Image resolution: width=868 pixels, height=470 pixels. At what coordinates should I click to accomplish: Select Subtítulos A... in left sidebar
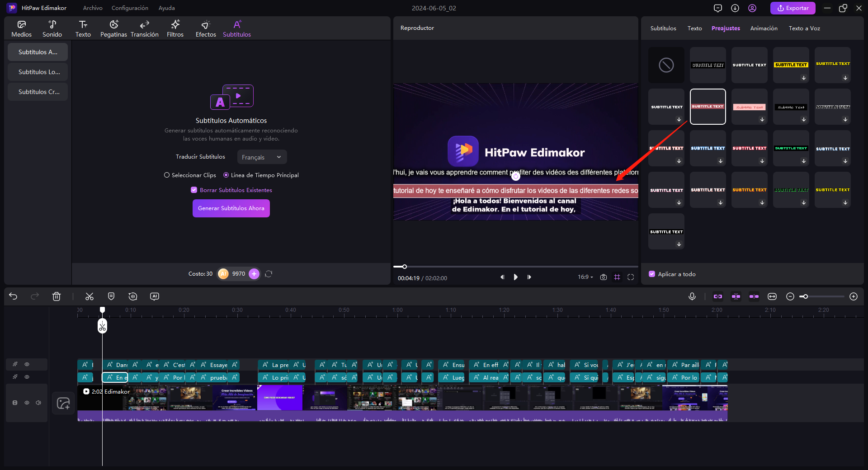[38, 52]
